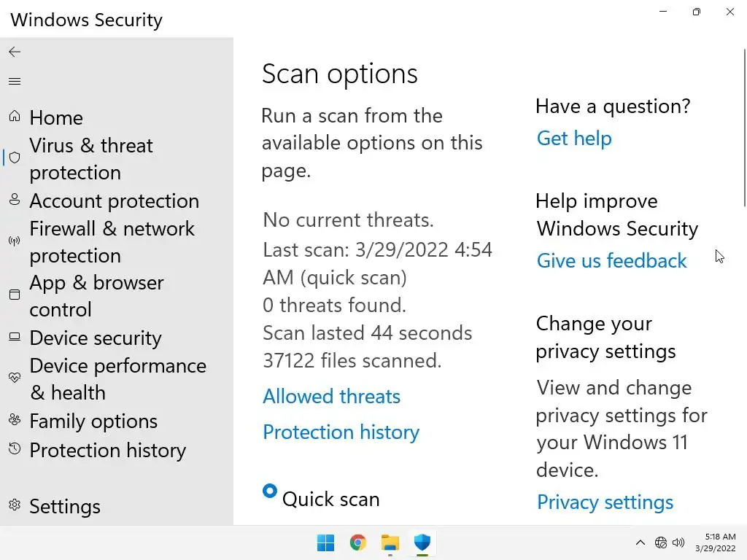Open the Windows Start button in taskbar
747x560 pixels.
point(325,542)
